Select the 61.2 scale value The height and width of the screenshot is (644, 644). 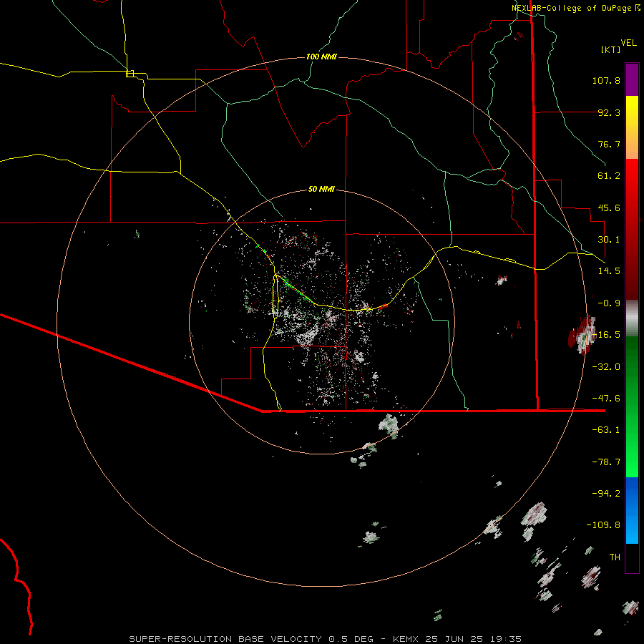pos(609,176)
